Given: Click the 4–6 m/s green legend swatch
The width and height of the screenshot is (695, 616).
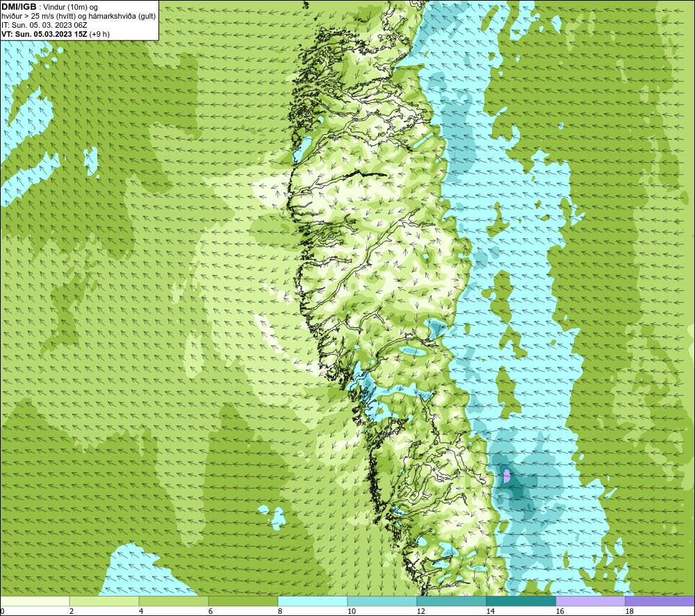Looking at the screenshot, I should coord(174,601).
